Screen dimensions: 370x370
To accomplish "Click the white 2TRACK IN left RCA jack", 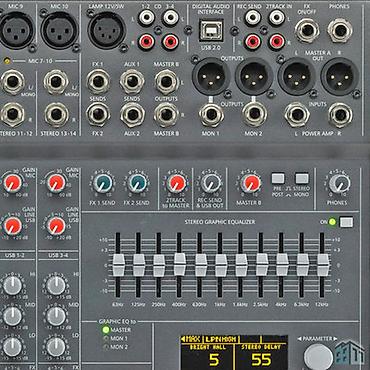I will point(277,18).
